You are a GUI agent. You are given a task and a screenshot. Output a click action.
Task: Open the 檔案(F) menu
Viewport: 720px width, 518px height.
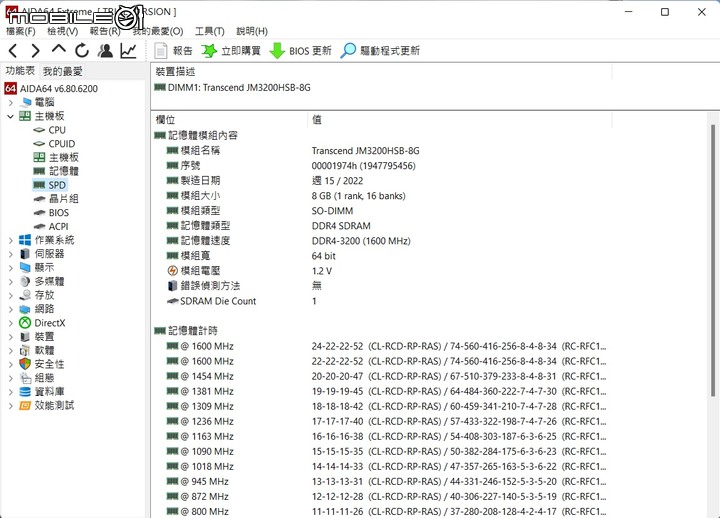coord(21,31)
